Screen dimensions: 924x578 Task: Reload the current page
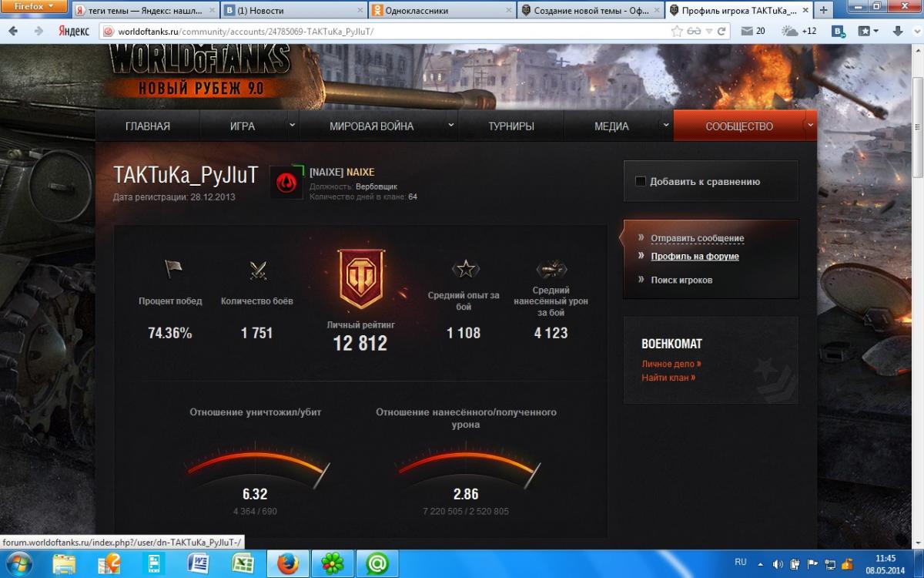point(721,32)
